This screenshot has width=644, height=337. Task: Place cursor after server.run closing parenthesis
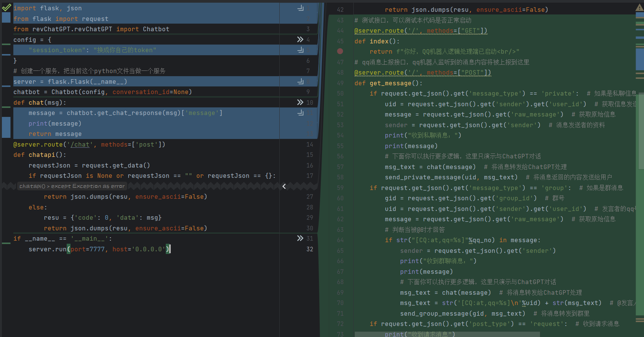pyautogui.click(x=170, y=249)
